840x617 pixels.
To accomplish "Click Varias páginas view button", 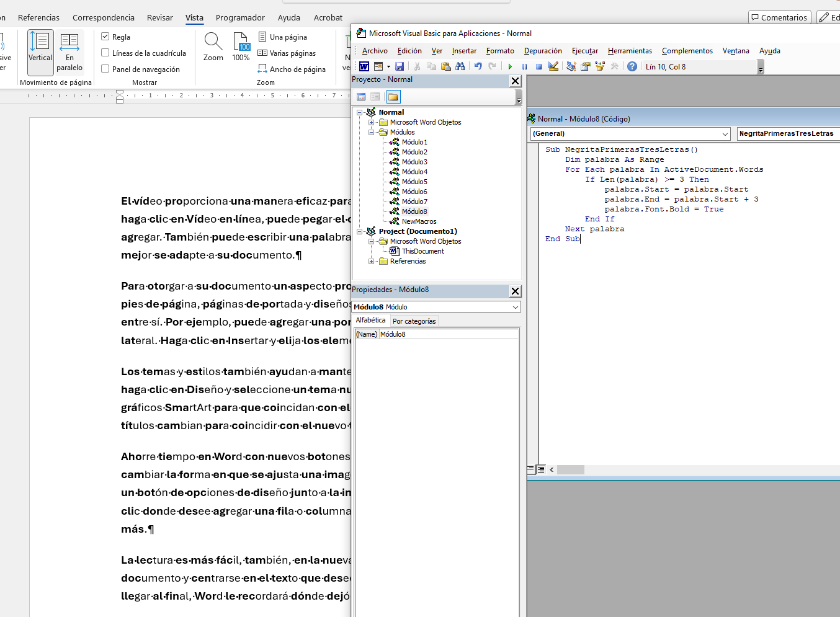I will tap(287, 53).
